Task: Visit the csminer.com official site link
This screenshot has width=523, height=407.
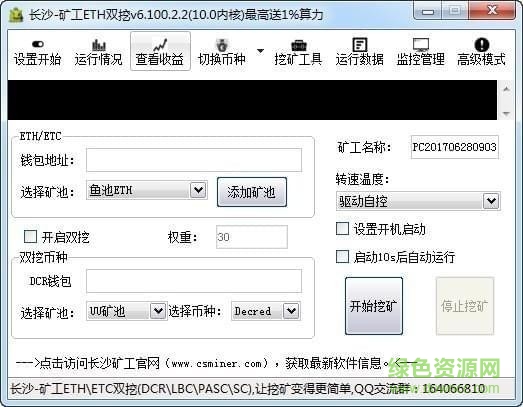Action: point(217,363)
